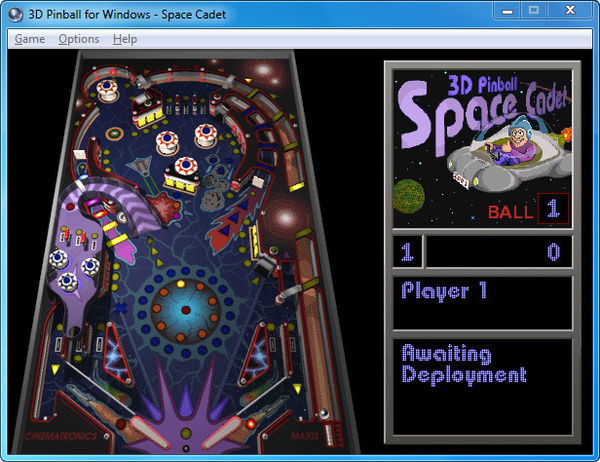The width and height of the screenshot is (600, 462).
Task: Click the right flipper
Action: coord(222,432)
